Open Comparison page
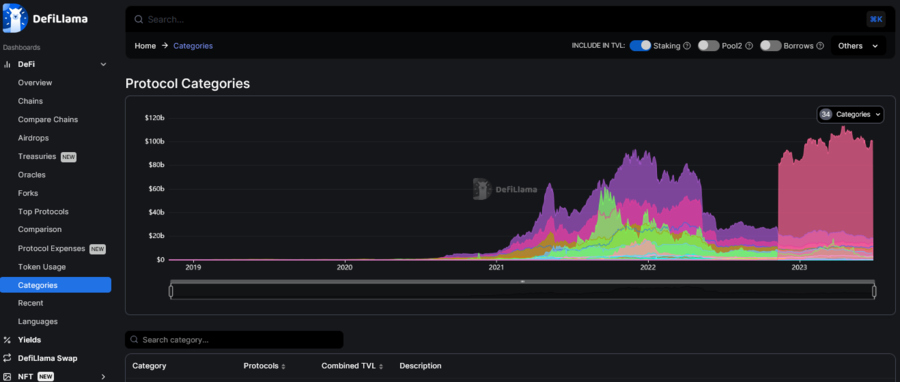 point(40,229)
